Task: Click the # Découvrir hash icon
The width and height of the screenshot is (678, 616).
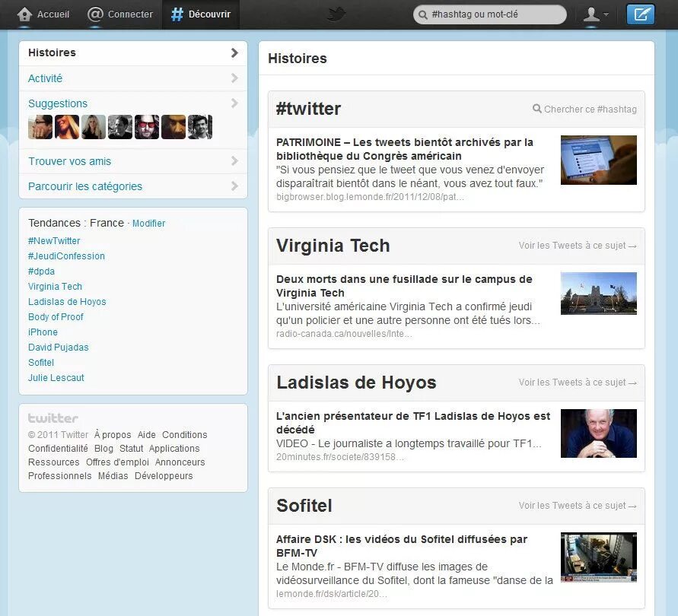Action: (x=177, y=14)
